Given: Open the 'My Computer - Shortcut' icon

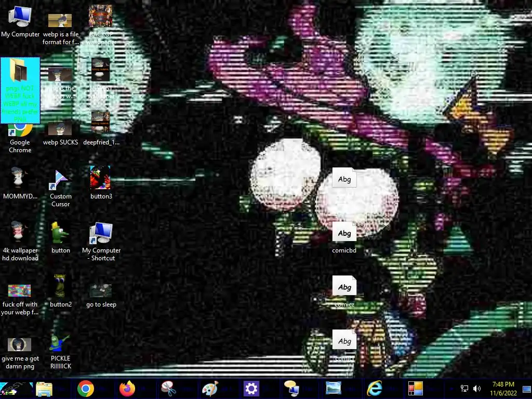Looking at the screenshot, I should click(101, 242).
